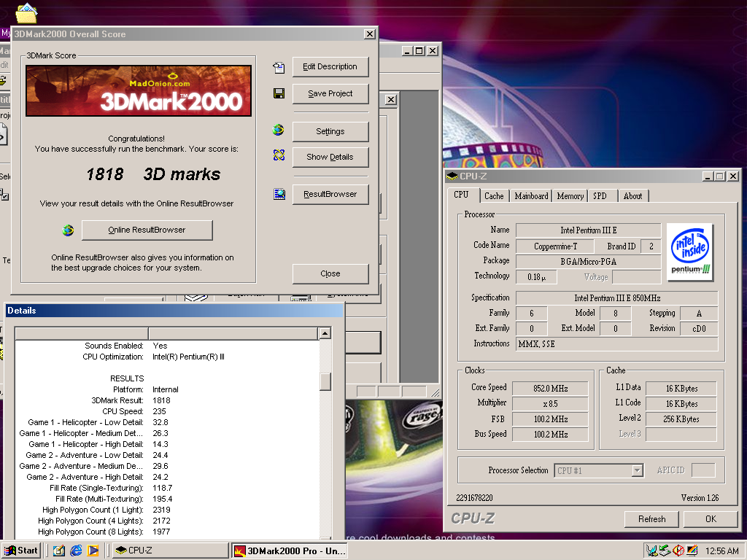
Task: Click the floppy disk icon beside Save Project
Action: 279,93
